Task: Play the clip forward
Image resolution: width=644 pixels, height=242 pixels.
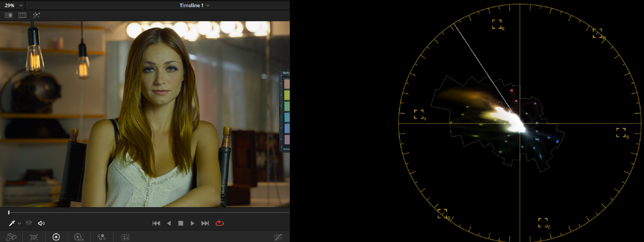Action: pos(192,223)
